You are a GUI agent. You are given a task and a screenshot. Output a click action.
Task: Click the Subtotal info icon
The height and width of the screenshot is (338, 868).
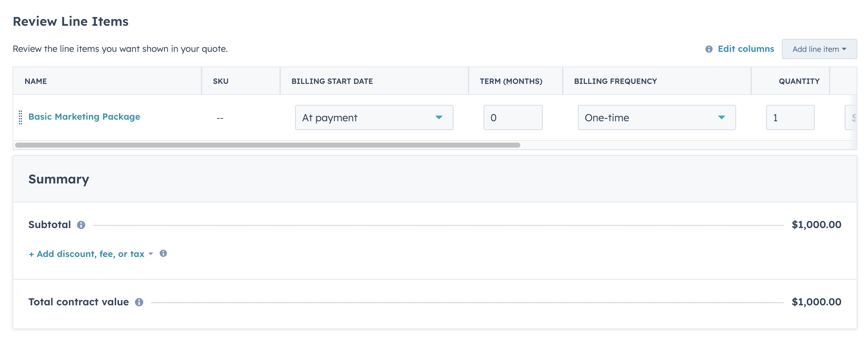[x=81, y=225]
